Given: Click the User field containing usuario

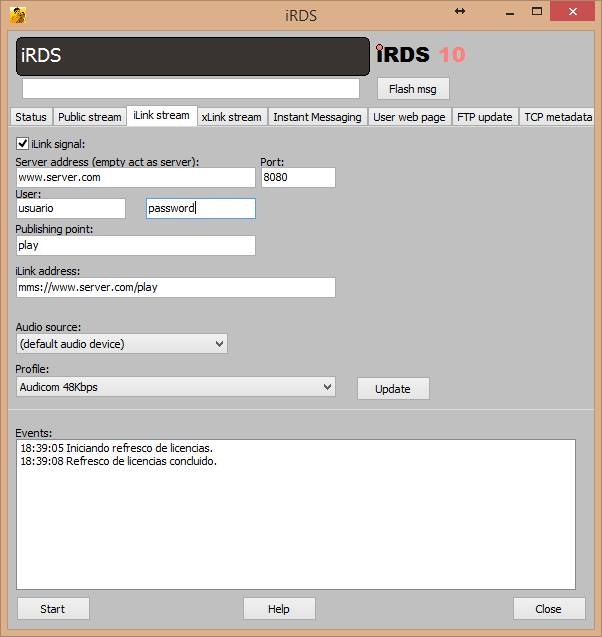Looking at the screenshot, I should [x=71, y=208].
